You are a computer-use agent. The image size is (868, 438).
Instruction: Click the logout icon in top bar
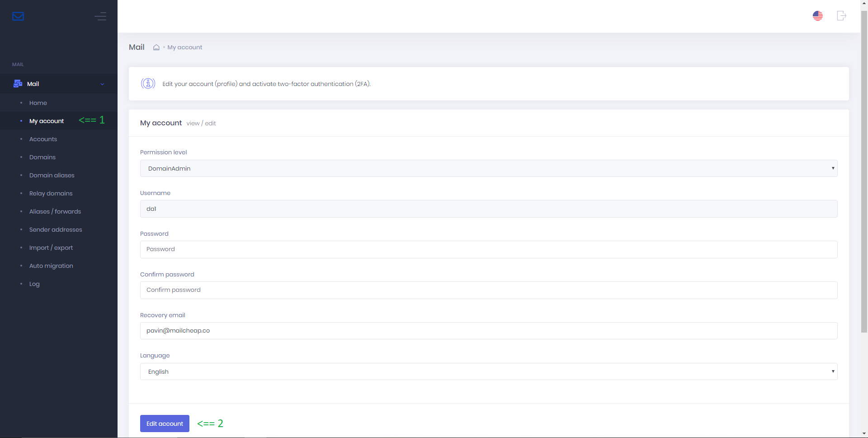pyautogui.click(x=841, y=16)
